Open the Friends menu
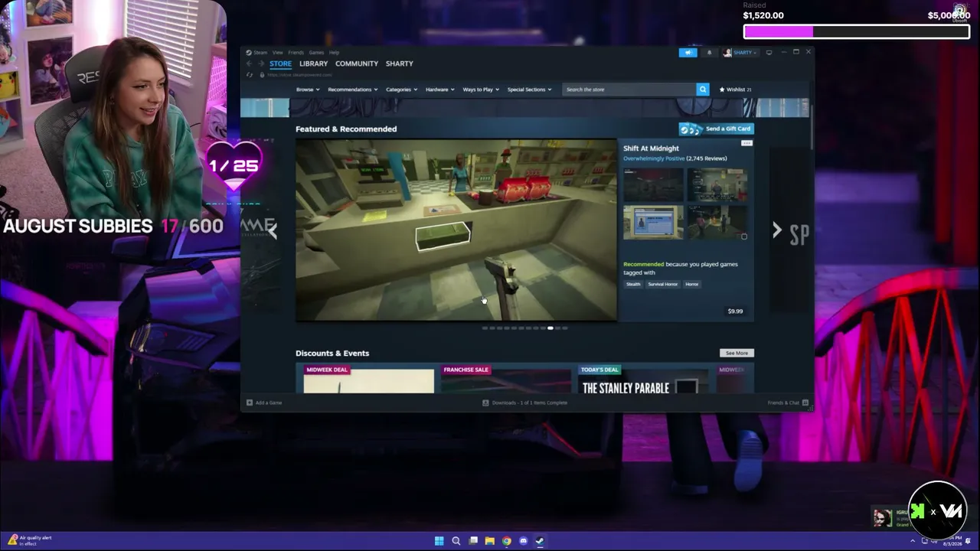Screen dimensions: 980x551 pos(296,53)
